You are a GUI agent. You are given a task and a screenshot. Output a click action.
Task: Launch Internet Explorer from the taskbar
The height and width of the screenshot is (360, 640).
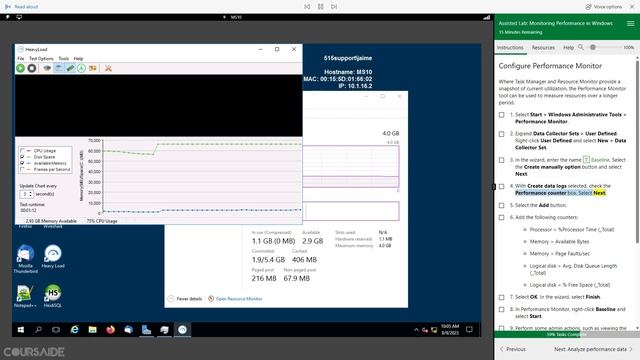(74, 329)
